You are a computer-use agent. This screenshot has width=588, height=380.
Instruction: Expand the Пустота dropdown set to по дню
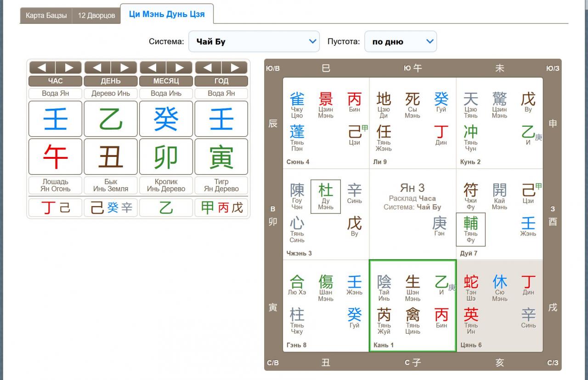point(401,42)
